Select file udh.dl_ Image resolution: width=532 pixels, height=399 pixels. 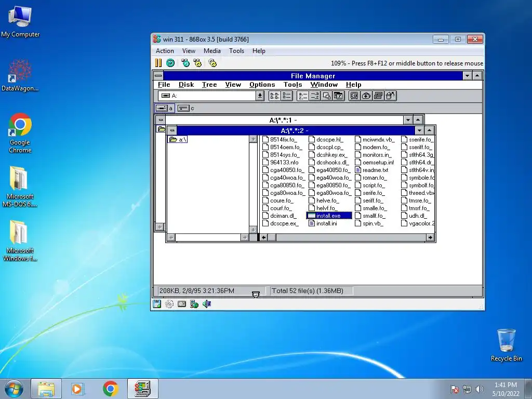click(414, 216)
